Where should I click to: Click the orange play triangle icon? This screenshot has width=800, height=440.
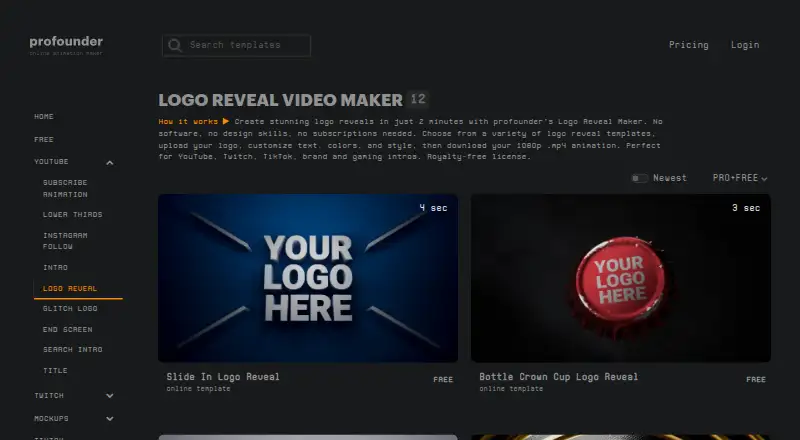pyautogui.click(x=226, y=121)
